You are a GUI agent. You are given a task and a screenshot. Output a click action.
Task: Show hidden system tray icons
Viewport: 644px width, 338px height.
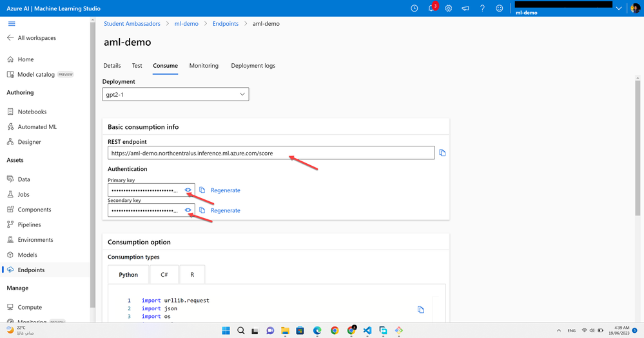pos(558,331)
